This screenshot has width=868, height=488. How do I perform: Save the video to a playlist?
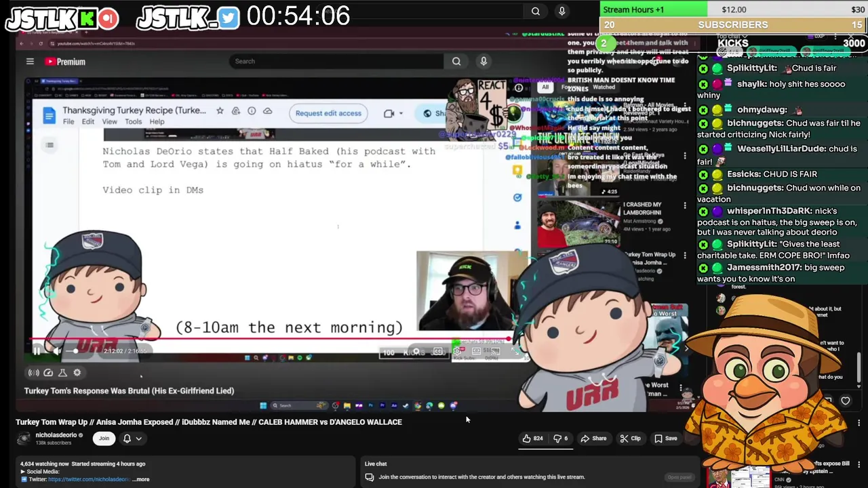pos(665,439)
